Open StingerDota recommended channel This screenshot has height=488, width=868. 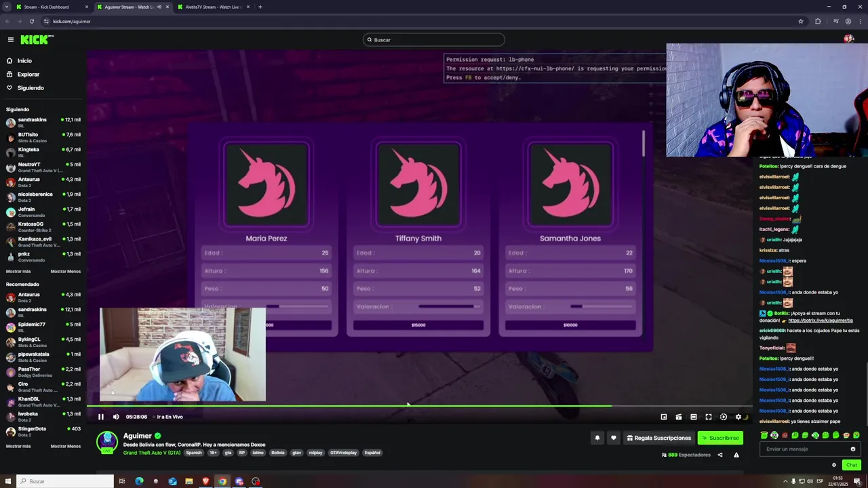43,432
